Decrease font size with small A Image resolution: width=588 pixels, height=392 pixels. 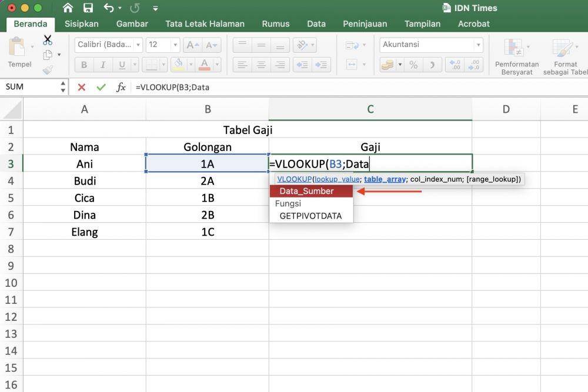212,45
